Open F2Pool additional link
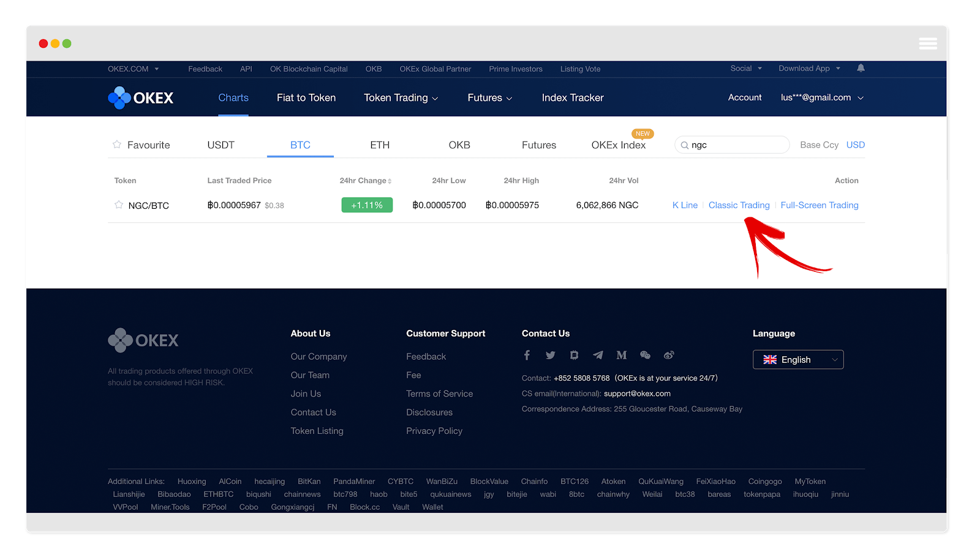 click(x=214, y=507)
